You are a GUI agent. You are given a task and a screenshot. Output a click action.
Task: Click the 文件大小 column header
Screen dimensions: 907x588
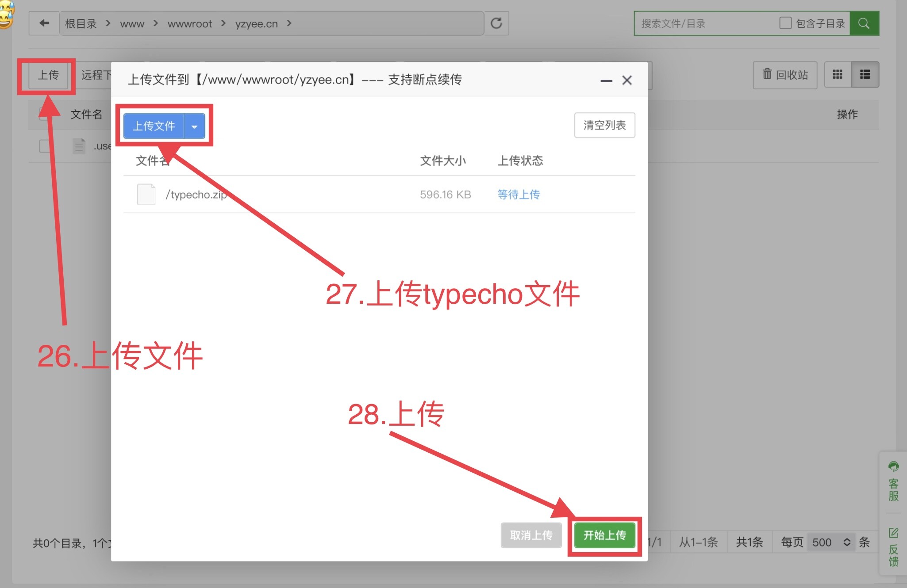coord(443,160)
